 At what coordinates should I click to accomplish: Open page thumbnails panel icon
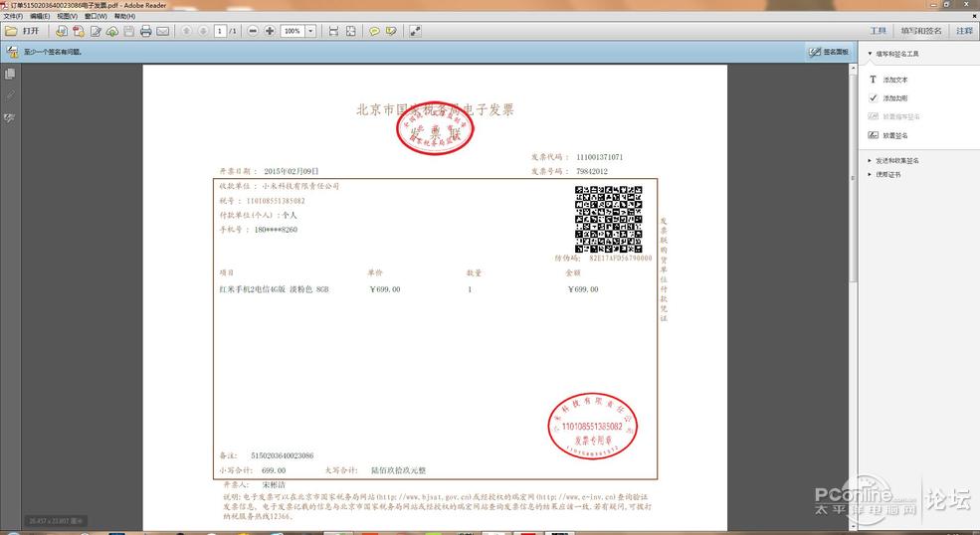point(9,74)
